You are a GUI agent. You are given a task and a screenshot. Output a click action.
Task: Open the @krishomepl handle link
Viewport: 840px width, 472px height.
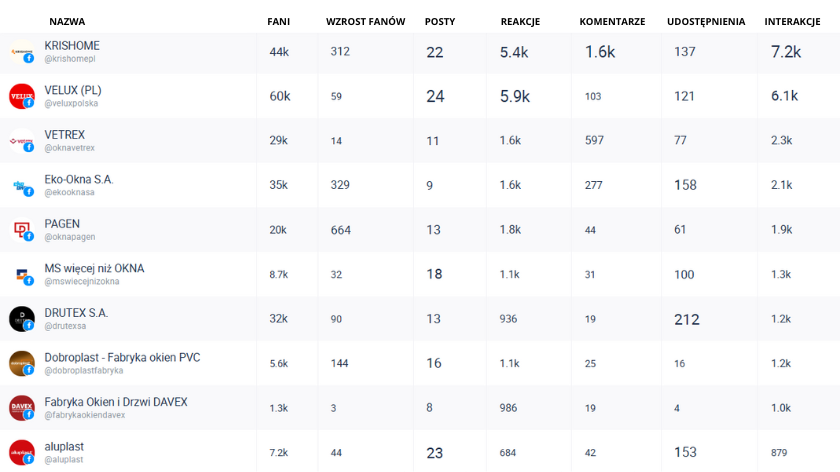tap(70, 59)
